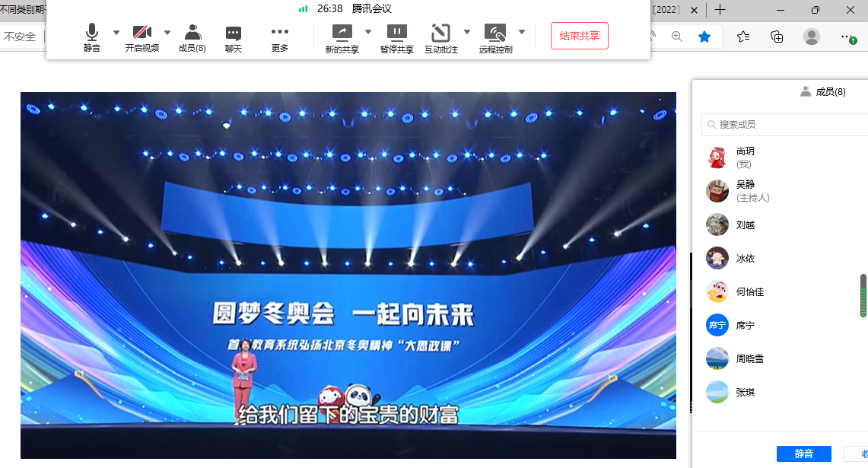Turn on video with camera icon
868x468 pixels.
pos(142,37)
